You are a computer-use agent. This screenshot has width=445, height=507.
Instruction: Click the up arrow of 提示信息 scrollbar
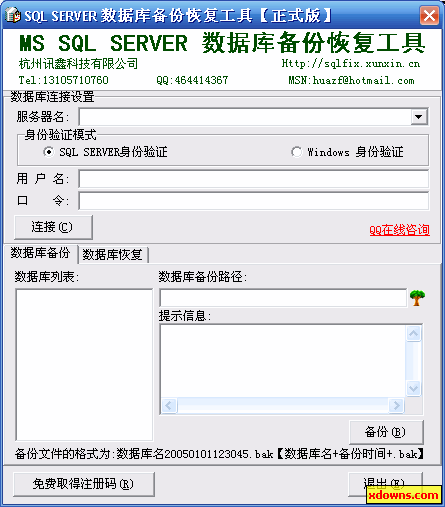tap(414, 333)
